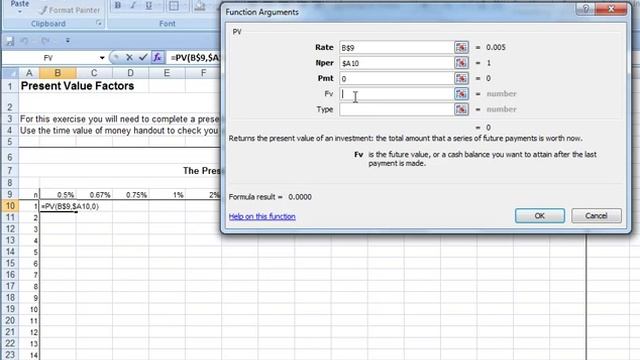This screenshot has height=360, width=640.
Task: Click the Pmt input field
Action: pos(396,78)
